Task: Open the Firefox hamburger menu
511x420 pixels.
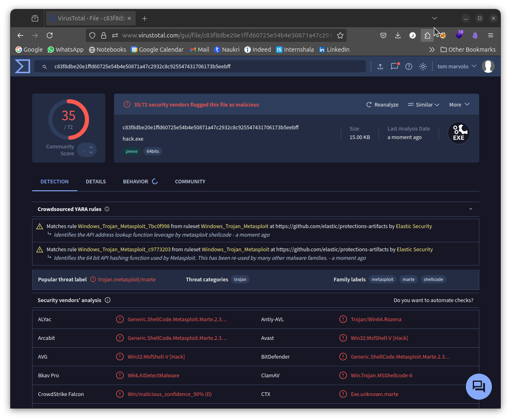Action: (x=491, y=35)
